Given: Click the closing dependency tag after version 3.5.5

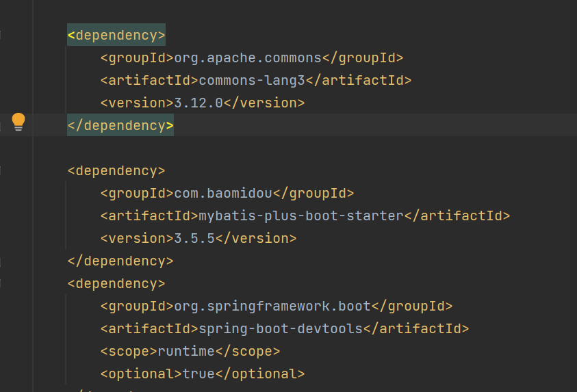Looking at the screenshot, I should [120, 261].
